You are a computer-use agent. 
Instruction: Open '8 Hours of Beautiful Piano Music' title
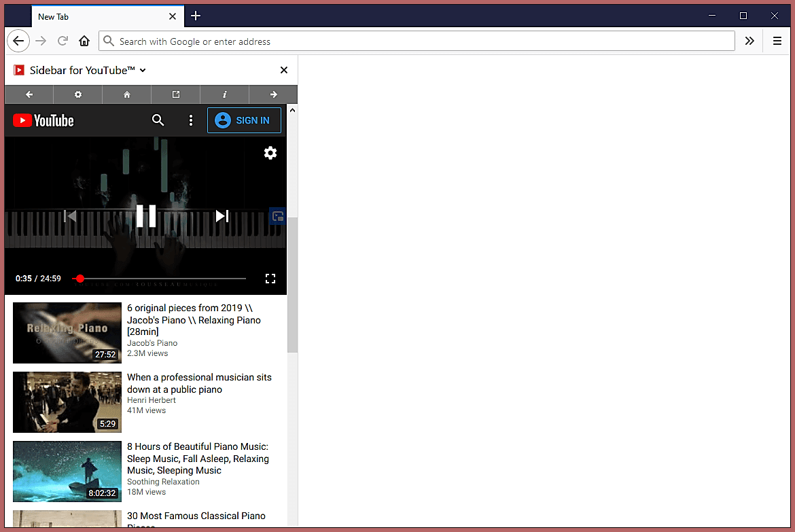click(198, 459)
